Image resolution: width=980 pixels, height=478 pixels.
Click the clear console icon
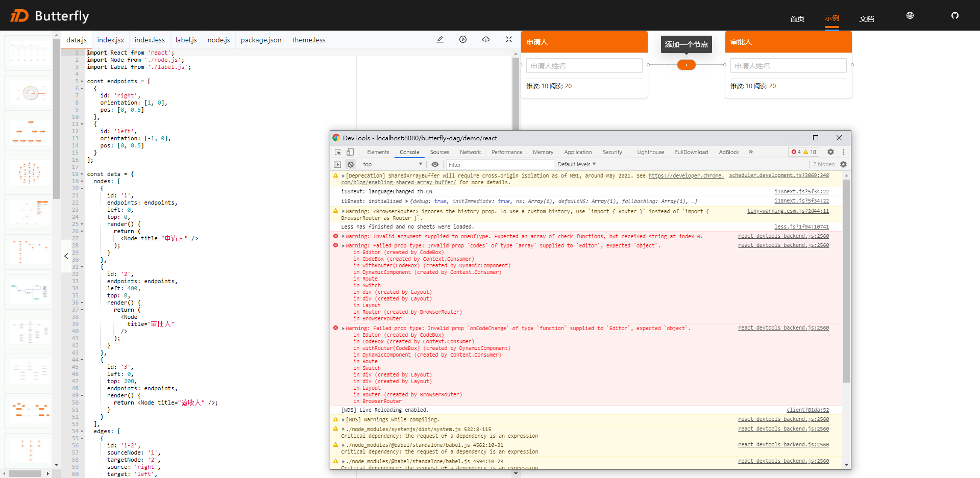click(351, 164)
